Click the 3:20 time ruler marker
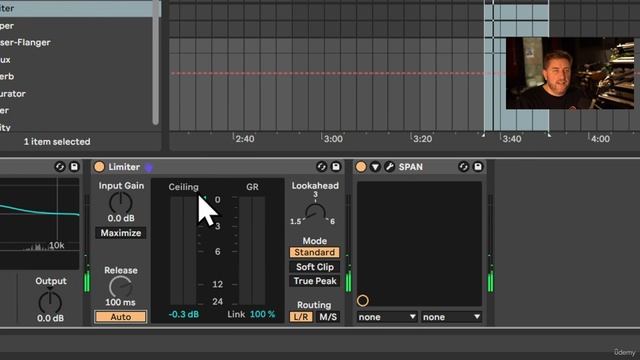The image size is (640, 360). pyautogui.click(x=422, y=139)
